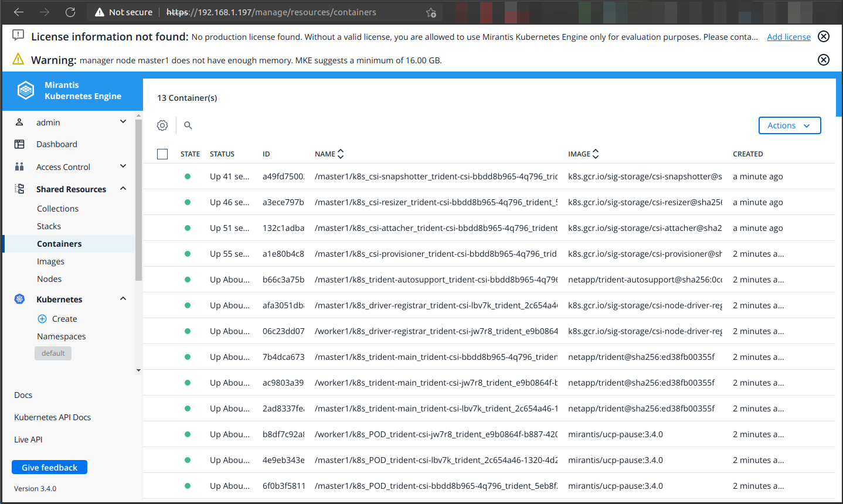Open container with ID b66c3a75b
Screen dimensions: 843x504
(x=283, y=280)
